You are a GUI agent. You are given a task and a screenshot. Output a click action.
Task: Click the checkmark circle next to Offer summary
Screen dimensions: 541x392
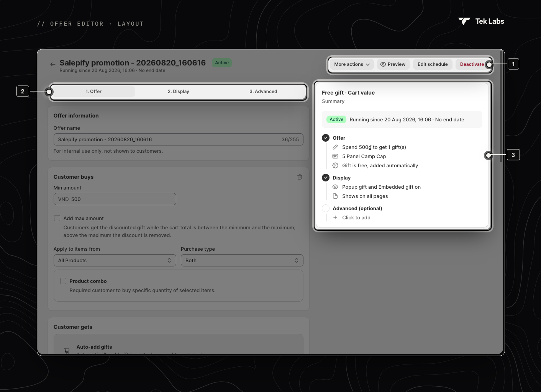click(x=326, y=138)
